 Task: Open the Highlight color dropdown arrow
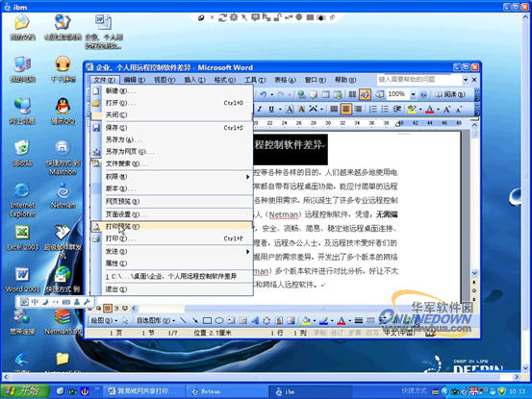coord(420,110)
